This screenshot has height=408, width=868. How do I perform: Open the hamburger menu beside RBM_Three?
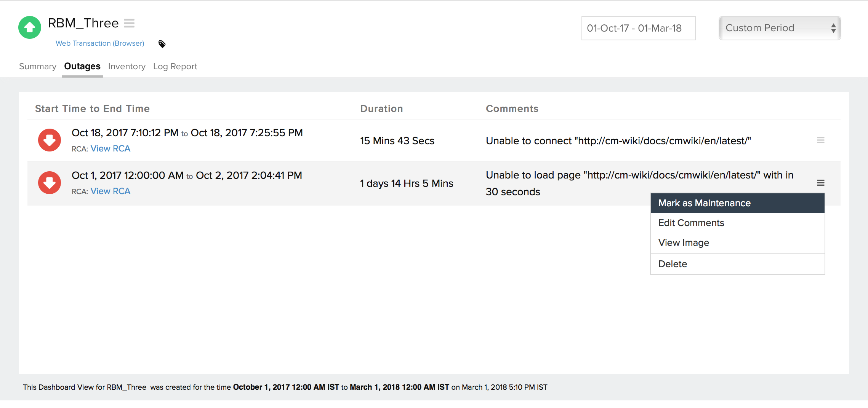(x=129, y=24)
